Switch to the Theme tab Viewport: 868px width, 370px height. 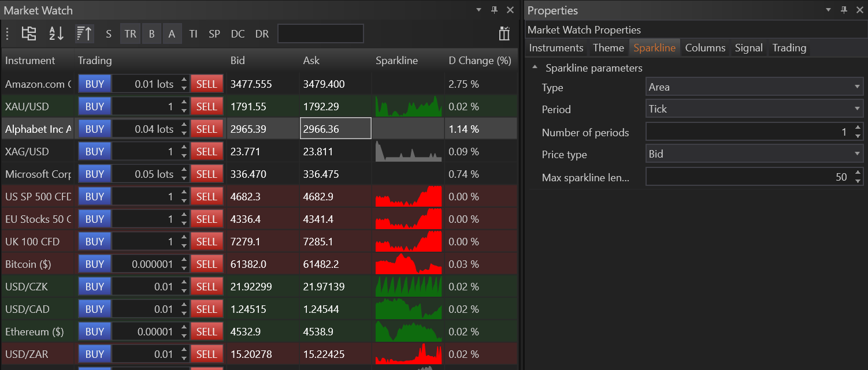click(608, 48)
